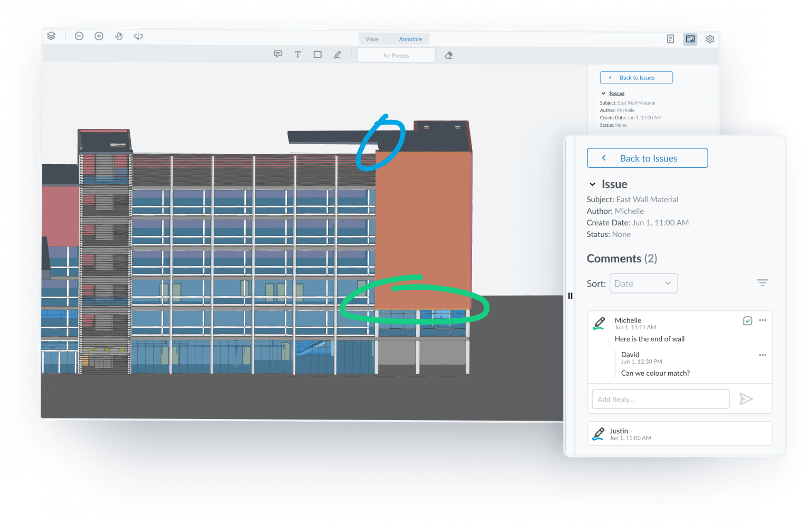Click the large Back to Issues button
This screenshot has width=812, height=526.
(647, 158)
